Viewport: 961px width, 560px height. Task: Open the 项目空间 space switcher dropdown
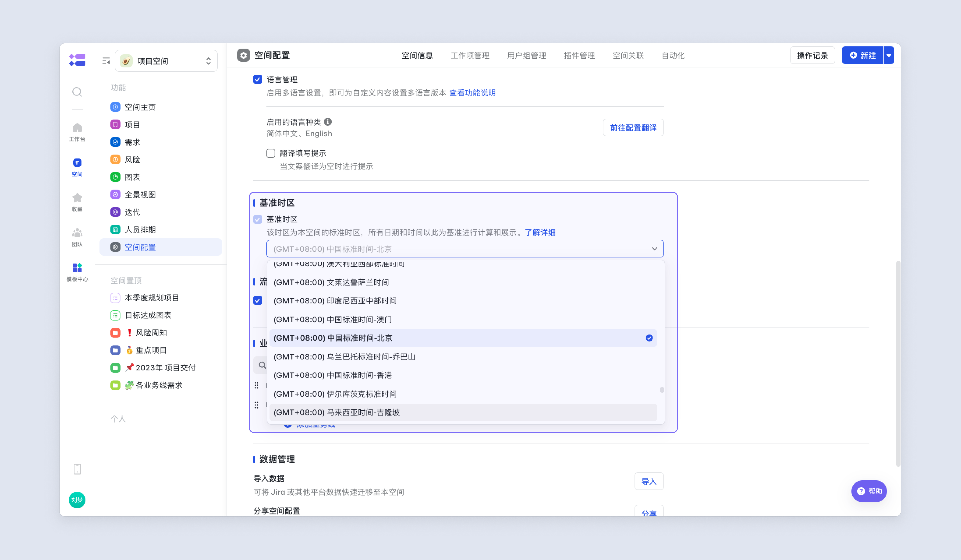pos(166,61)
